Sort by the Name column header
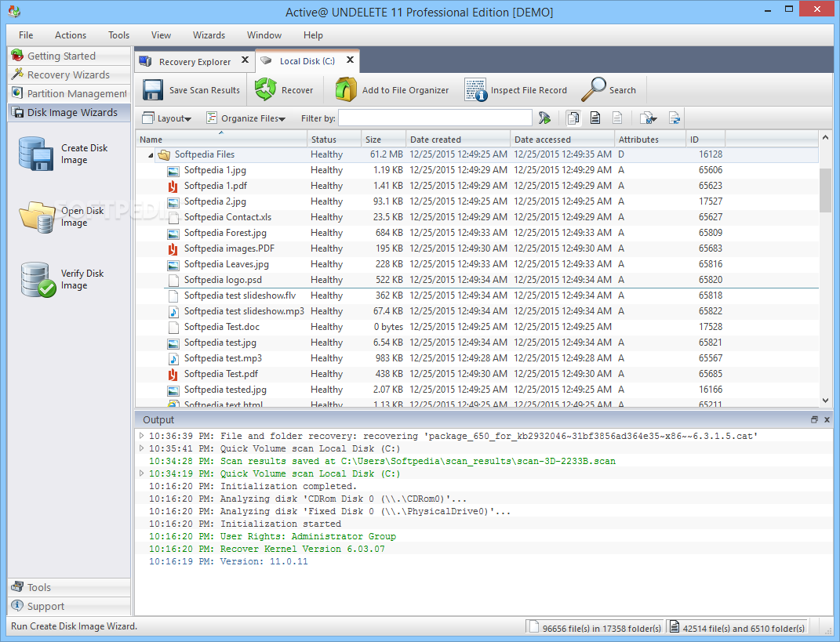Screen dimensions: 840x642 pyautogui.click(x=221, y=140)
